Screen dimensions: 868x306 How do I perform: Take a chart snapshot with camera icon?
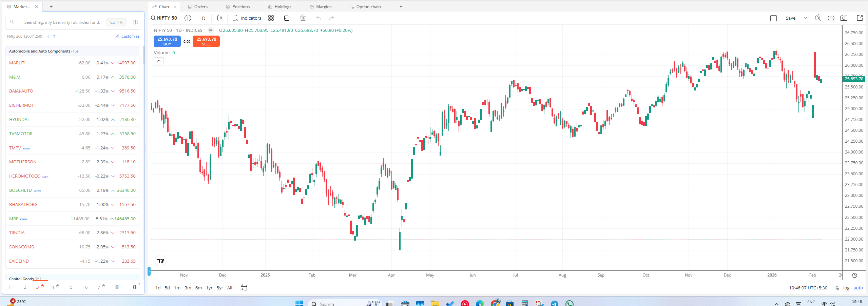coord(843,18)
